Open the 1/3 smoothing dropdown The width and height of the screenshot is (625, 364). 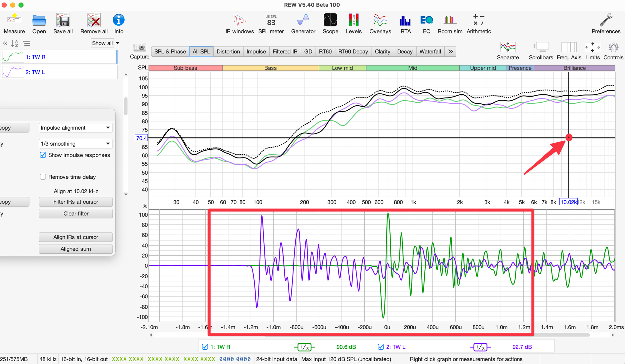[x=75, y=144]
